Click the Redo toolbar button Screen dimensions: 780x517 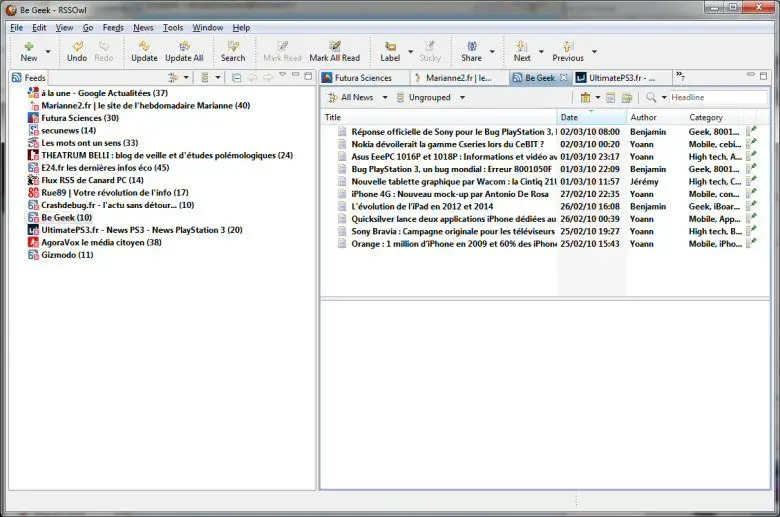(103, 51)
